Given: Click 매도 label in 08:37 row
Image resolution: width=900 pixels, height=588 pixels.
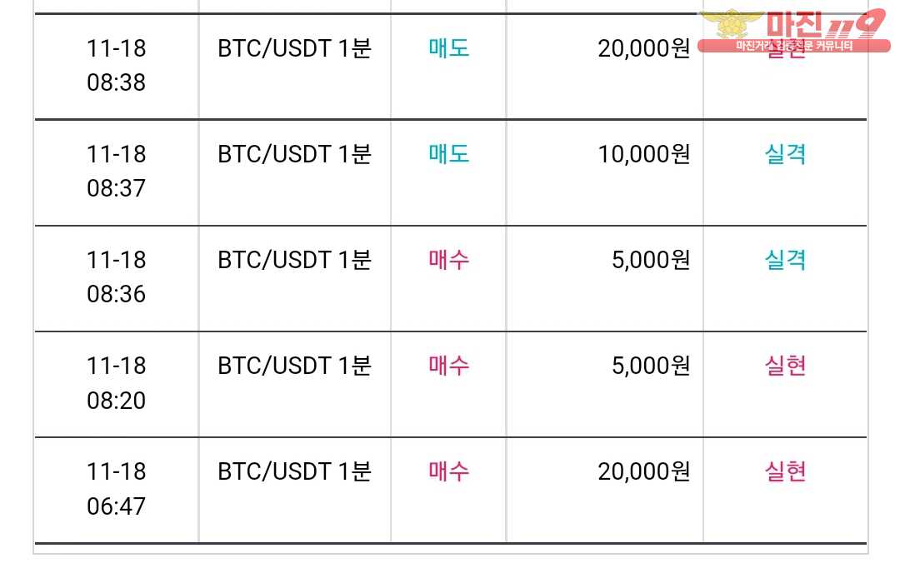Looking at the screenshot, I should pyautogui.click(x=449, y=154).
